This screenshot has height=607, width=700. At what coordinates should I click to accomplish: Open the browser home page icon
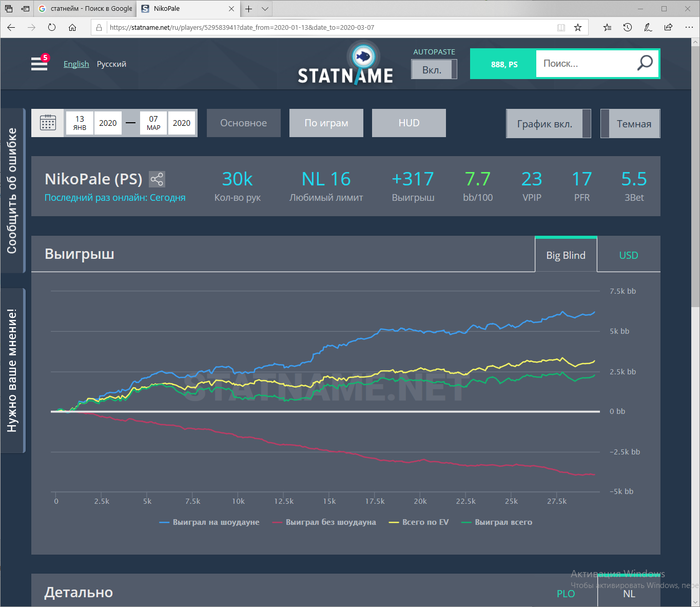pyautogui.click(x=72, y=27)
